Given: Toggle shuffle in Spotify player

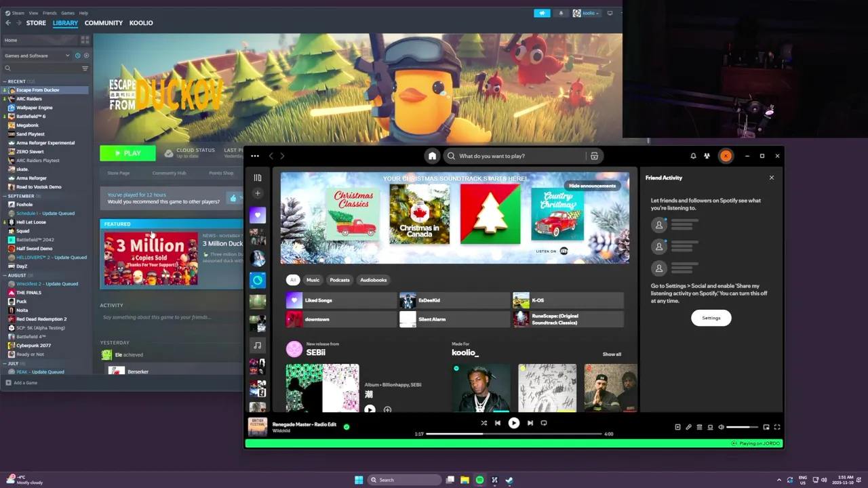Looking at the screenshot, I should (484, 423).
